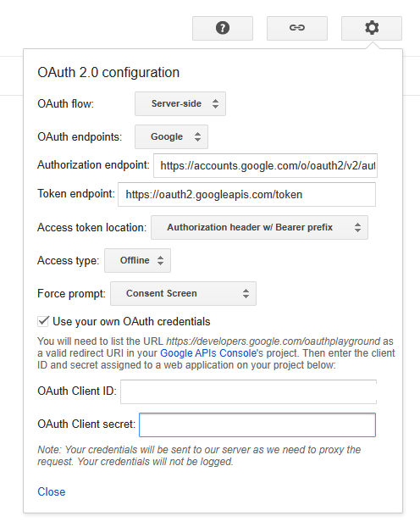
Task: Change Access type Offline dropdown
Action: coord(137,260)
